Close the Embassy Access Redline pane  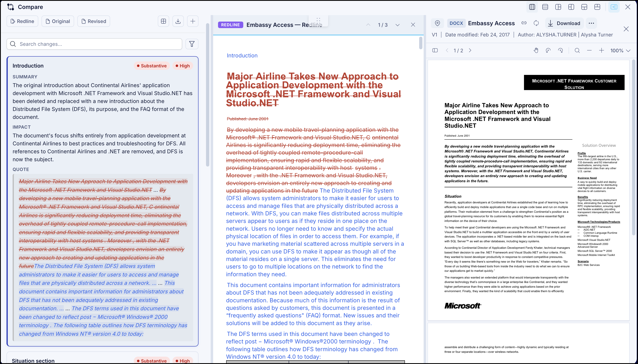click(413, 25)
